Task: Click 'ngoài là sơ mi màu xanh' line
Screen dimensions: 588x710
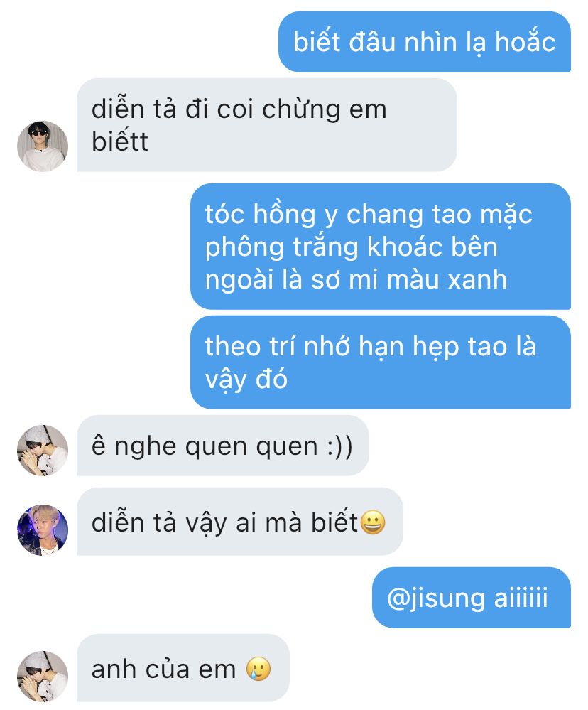Action: click(x=356, y=279)
